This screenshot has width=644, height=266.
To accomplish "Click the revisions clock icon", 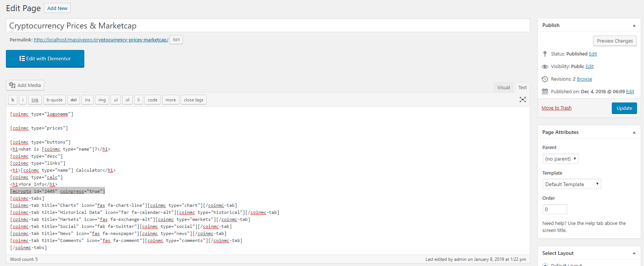I will [x=545, y=79].
